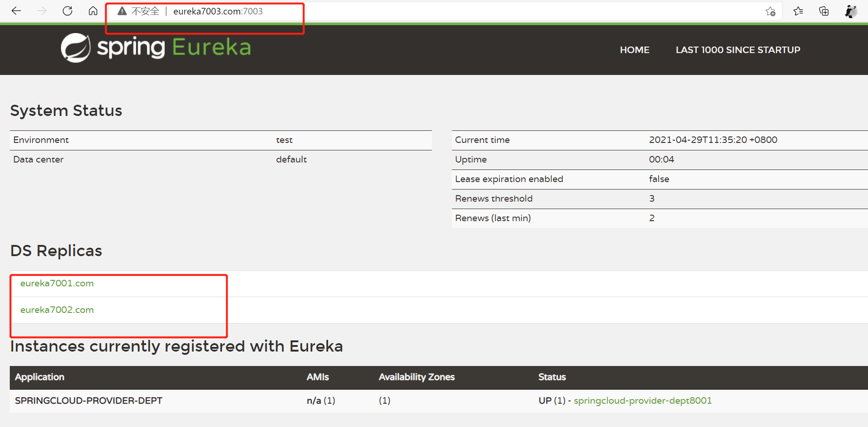Viewport: 868px width, 427px height.
Task: Click the Lease expiration value false
Action: pyautogui.click(x=659, y=179)
